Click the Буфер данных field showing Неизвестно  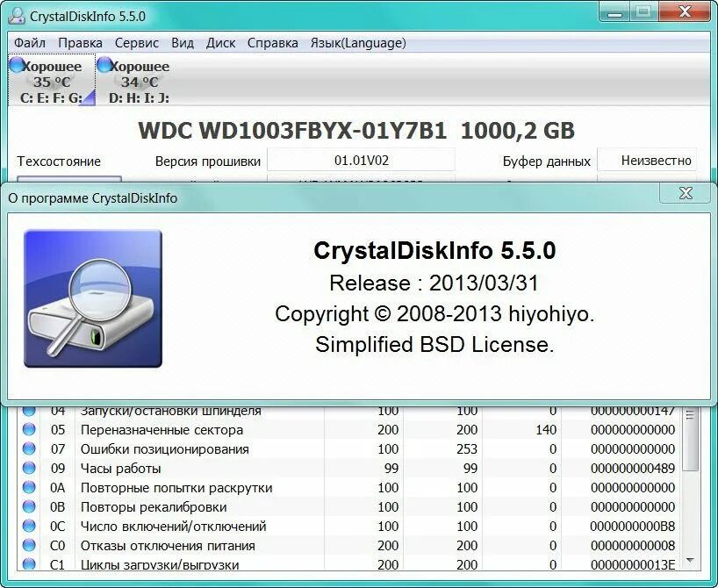click(648, 161)
